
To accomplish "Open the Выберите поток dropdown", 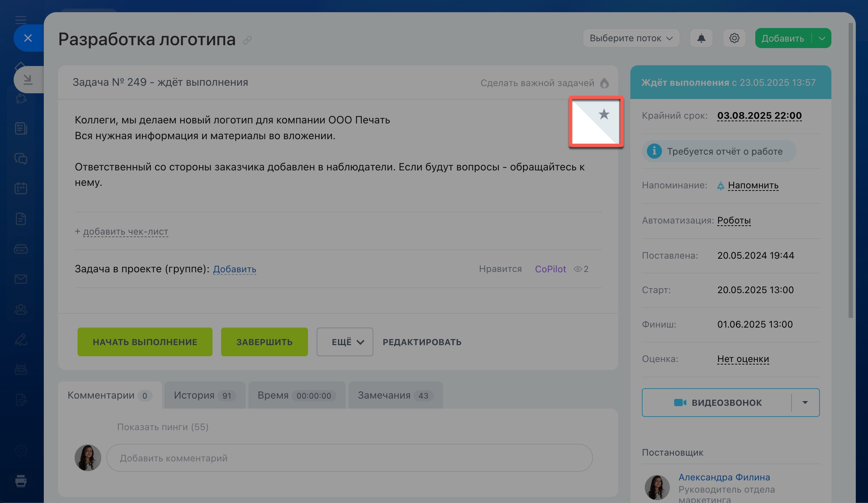I will (x=631, y=38).
